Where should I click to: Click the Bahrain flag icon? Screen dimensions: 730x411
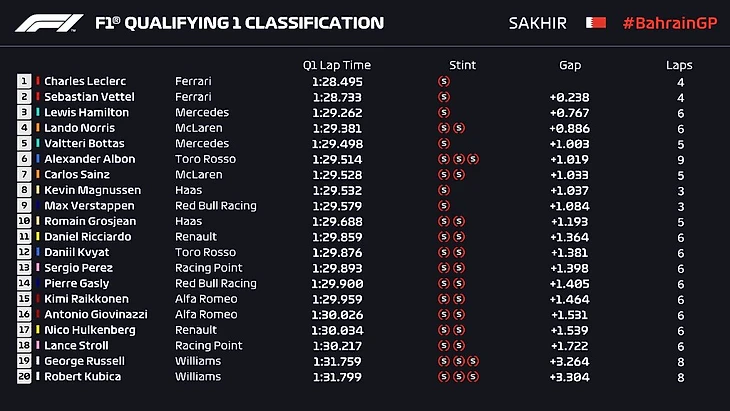pos(596,22)
